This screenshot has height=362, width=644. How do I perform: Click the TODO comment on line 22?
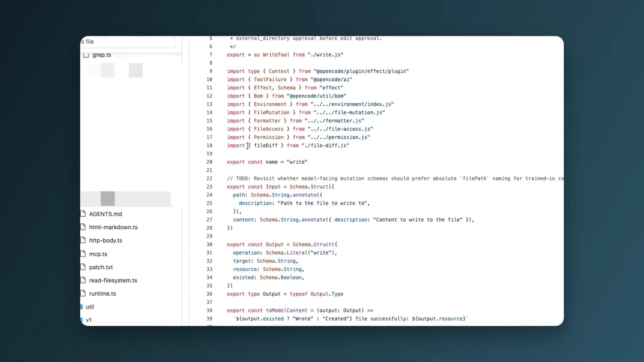click(395, 179)
